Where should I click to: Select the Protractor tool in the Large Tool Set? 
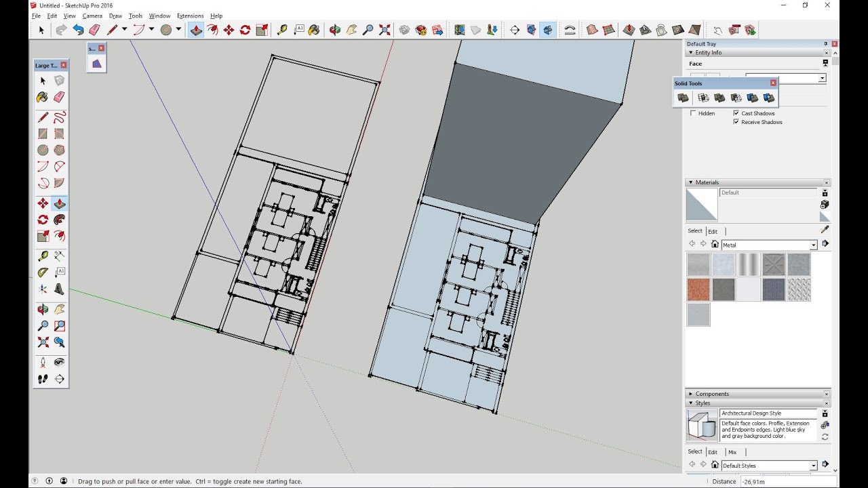[43, 272]
